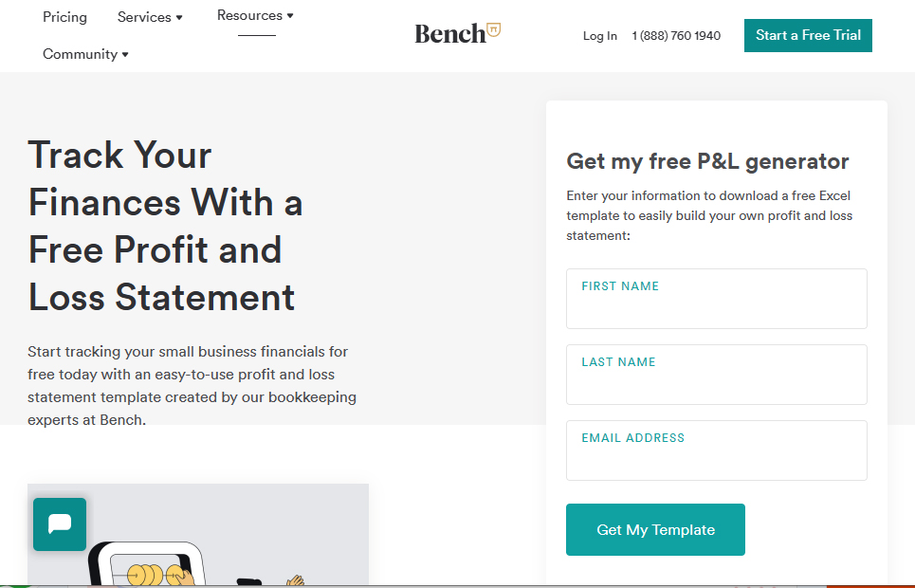The width and height of the screenshot is (915, 588).
Task: Open the Services menu
Action: tap(150, 17)
